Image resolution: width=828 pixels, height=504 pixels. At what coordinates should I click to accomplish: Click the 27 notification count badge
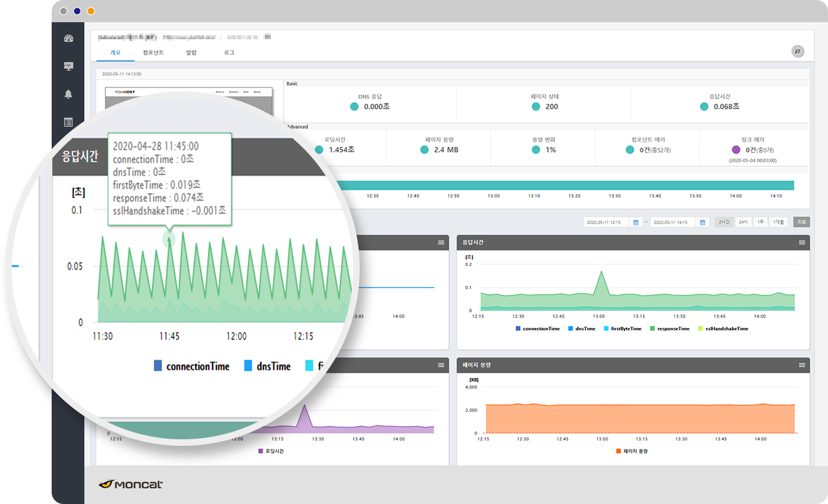point(798,52)
